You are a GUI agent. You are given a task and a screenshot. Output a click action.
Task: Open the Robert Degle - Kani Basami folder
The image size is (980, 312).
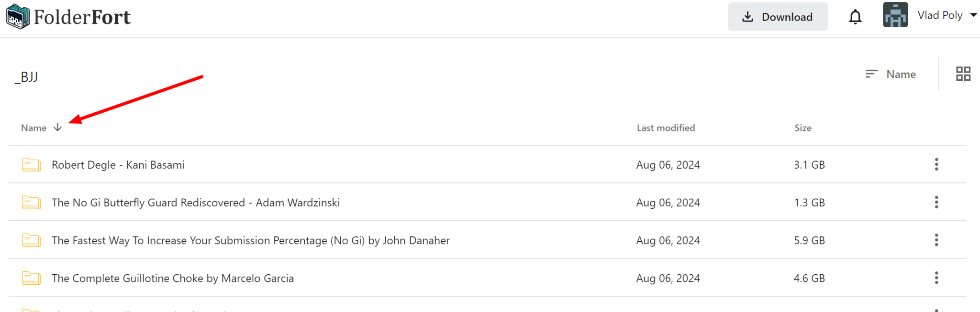click(118, 165)
